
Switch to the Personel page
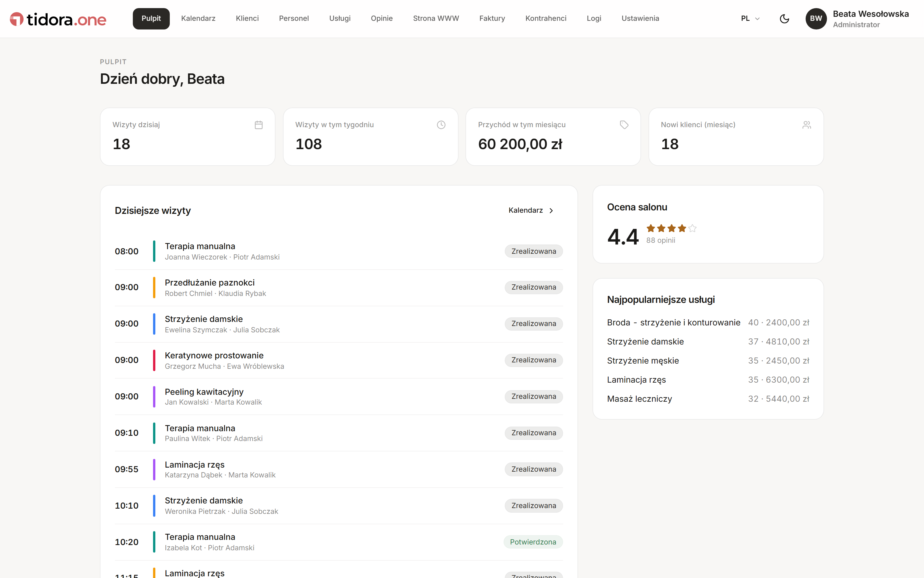[294, 19]
